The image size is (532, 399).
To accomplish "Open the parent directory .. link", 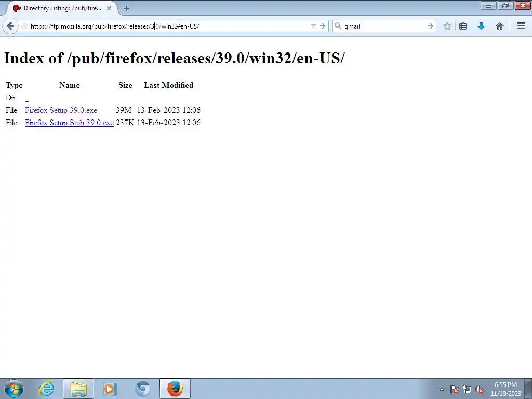I will pos(27,98).
